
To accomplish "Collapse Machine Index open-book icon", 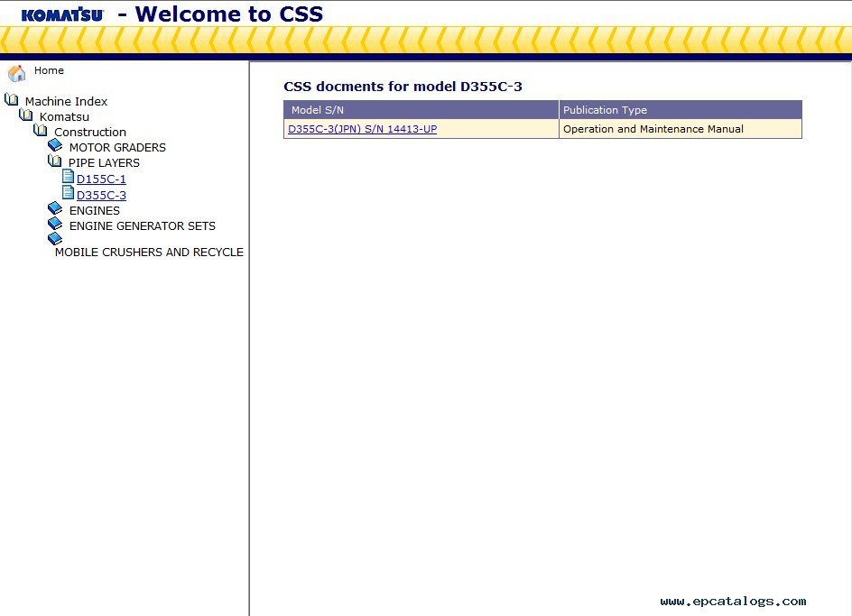I will (12, 99).
